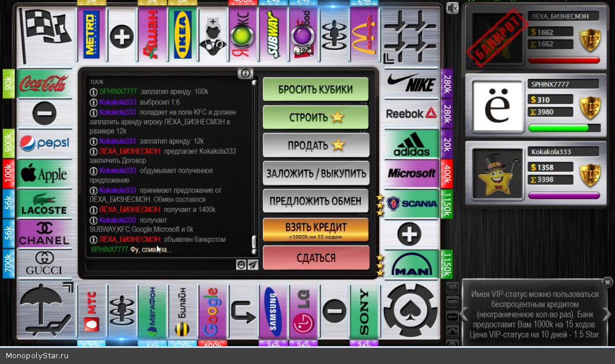The width and height of the screenshot is (615, 364).
Task: Select the Chanel board cell
Action: coord(44,234)
